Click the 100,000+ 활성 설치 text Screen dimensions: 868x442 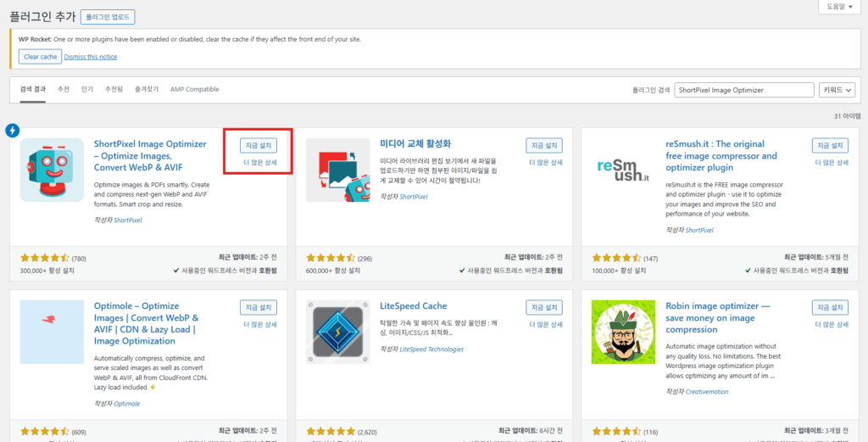tap(618, 271)
